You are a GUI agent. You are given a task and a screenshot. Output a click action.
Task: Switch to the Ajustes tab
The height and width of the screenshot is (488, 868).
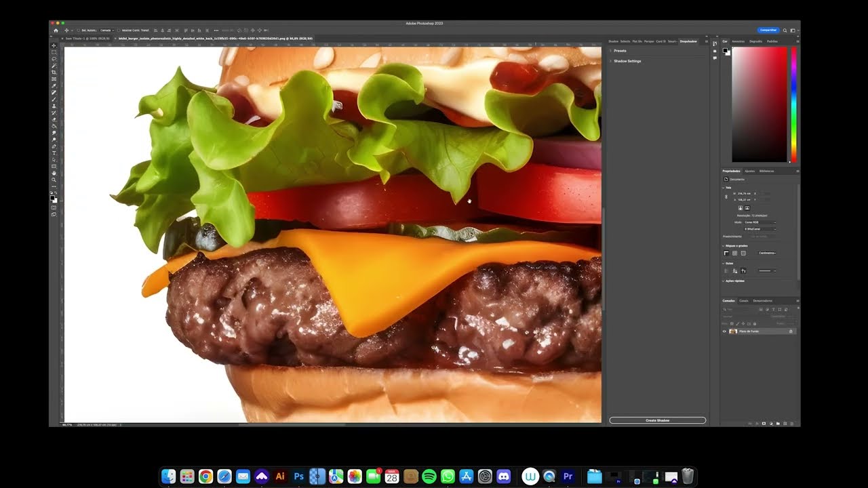click(x=749, y=171)
